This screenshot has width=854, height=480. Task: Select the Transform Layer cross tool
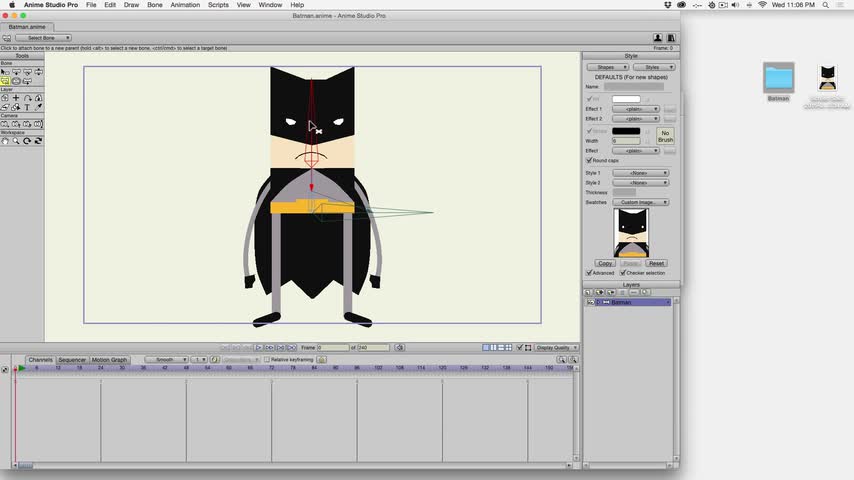16,98
